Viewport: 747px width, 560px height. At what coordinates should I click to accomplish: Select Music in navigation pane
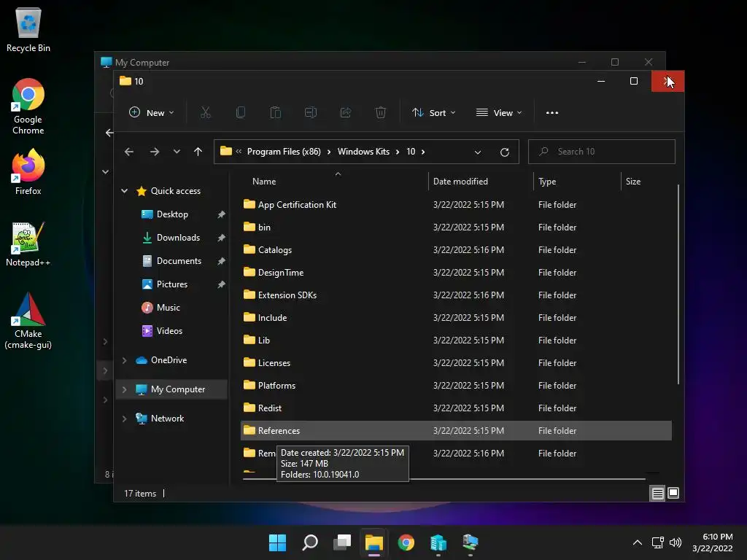[x=169, y=308]
